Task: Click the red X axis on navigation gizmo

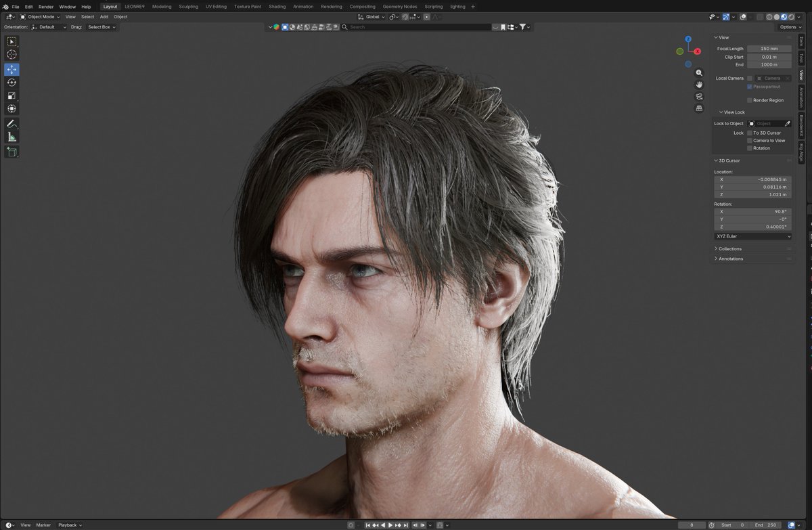Action: (697, 51)
